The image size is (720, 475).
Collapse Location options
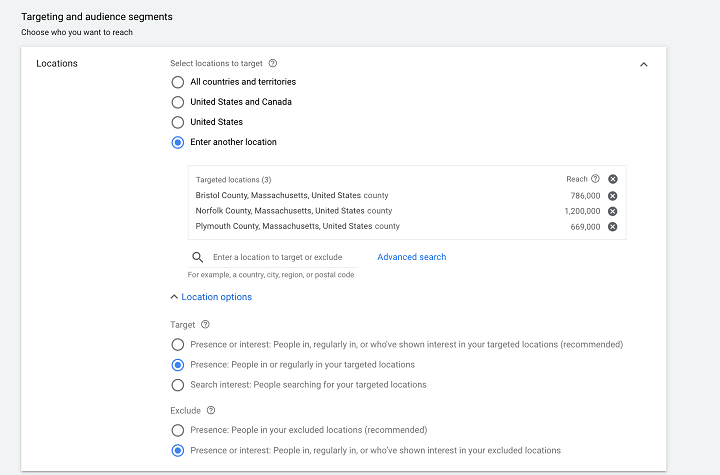tap(211, 297)
